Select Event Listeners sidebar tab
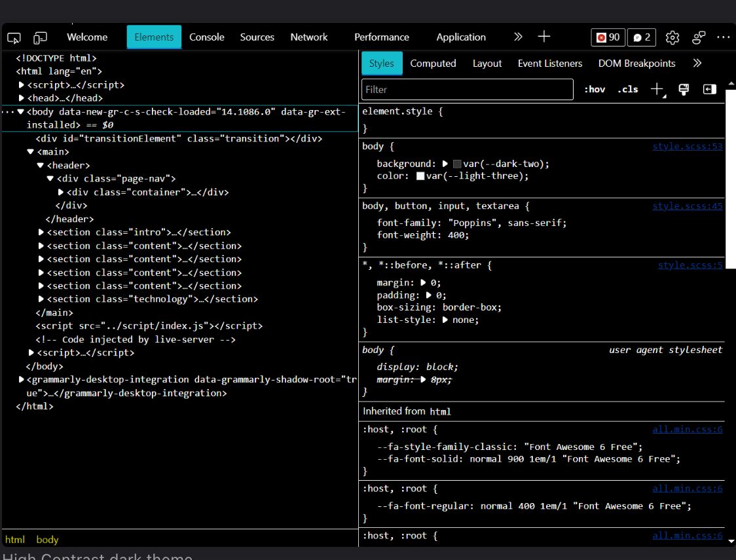 pyautogui.click(x=549, y=64)
